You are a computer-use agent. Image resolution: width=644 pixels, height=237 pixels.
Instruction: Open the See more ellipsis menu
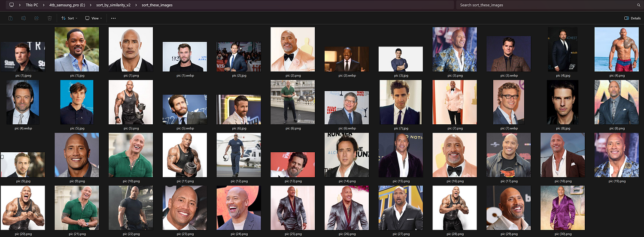[x=113, y=18]
